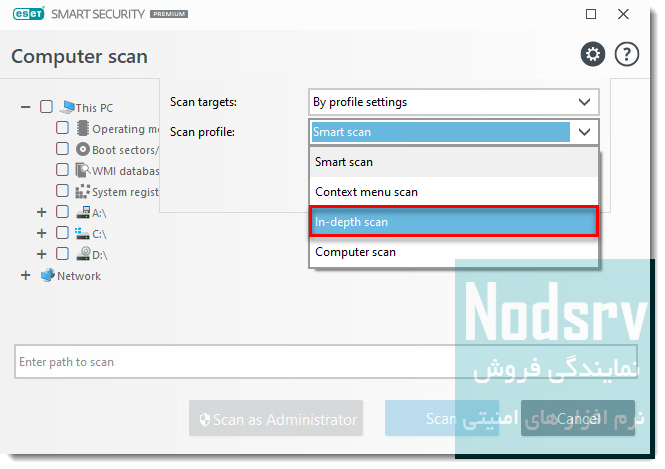
Task: Collapse the This PC tree node
Action: point(25,107)
